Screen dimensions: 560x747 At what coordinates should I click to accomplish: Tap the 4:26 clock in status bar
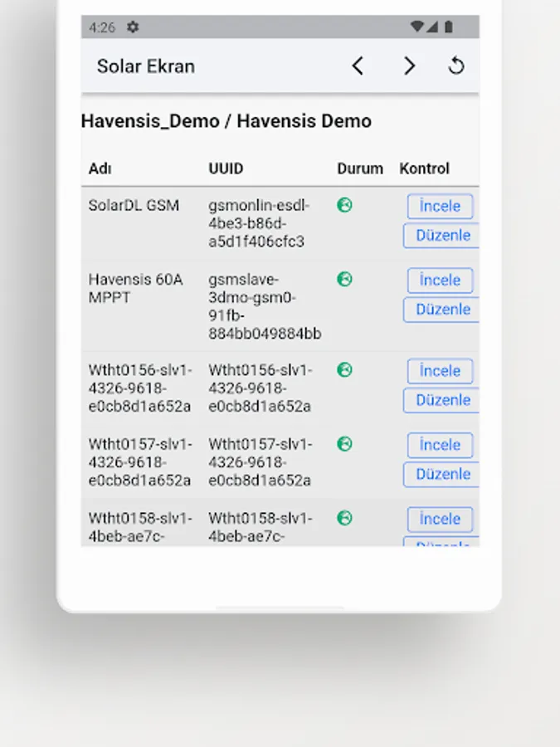click(x=102, y=27)
